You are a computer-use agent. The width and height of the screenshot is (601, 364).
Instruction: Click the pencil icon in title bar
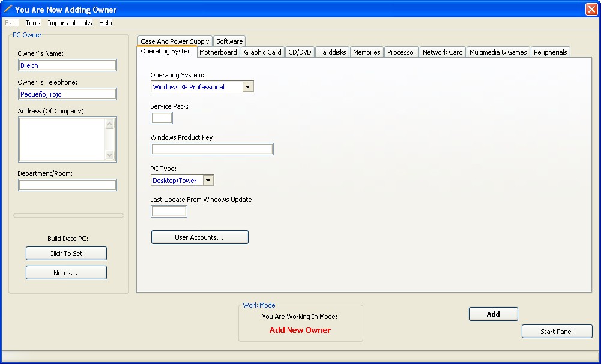(8, 9)
